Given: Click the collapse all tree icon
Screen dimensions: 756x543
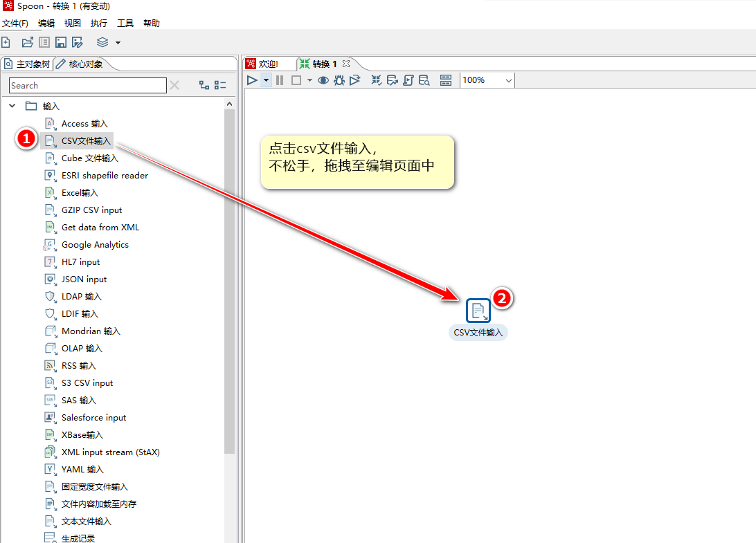Looking at the screenshot, I should click(x=220, y=85).
